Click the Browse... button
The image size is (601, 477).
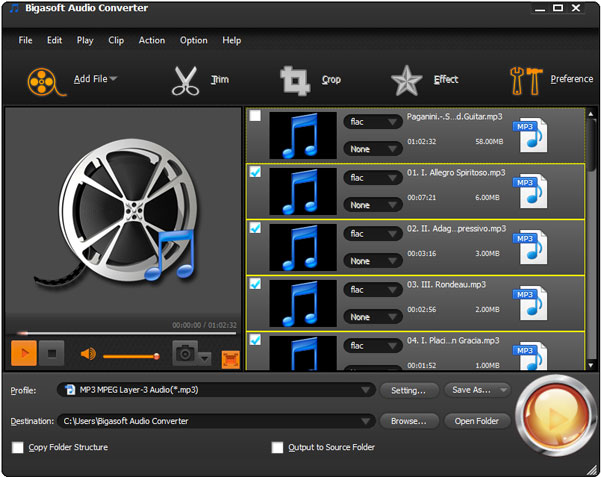tap(409, 421)
